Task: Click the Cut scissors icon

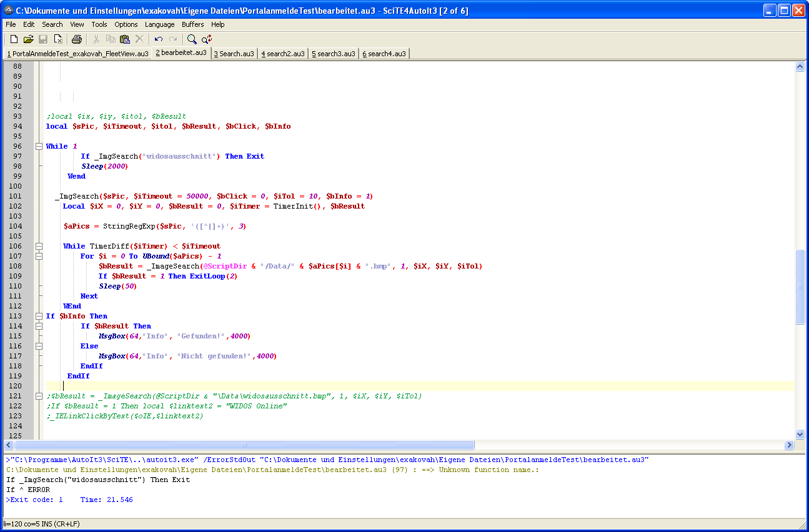Action: [x=96, y=39]
